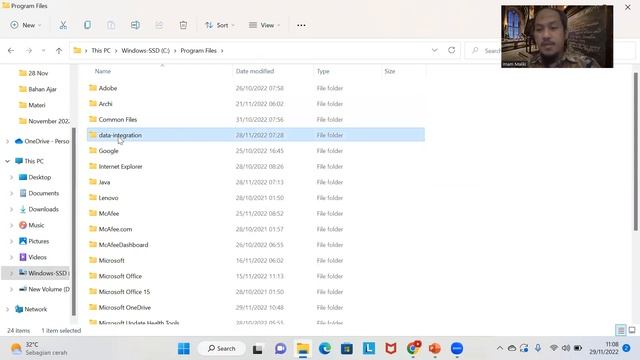Switch to large thumbnails view icon
Screen dimensions: 640x360
point(632,330)
